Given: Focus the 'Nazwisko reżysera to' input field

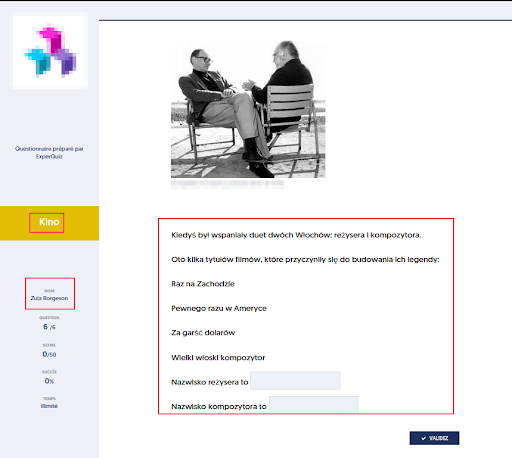Looking at the screenshot, I should point(295,381).
